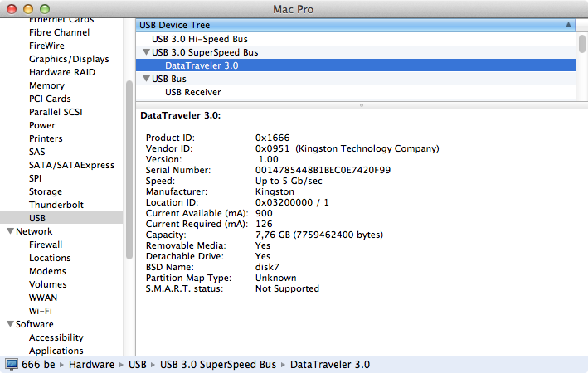The image size is (588, 373).
Task: Click the device tree vertical scrollbar thumb
Action: tap(581, 43)
